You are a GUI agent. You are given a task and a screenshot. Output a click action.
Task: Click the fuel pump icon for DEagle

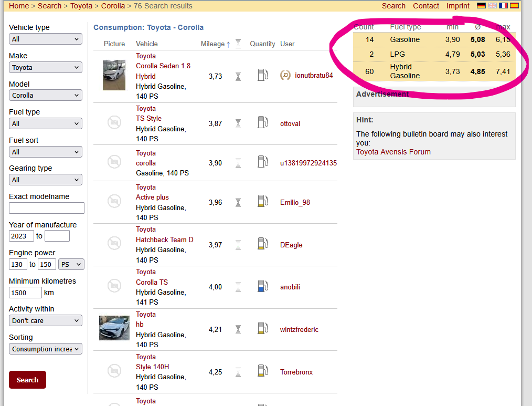click(263, 244)
